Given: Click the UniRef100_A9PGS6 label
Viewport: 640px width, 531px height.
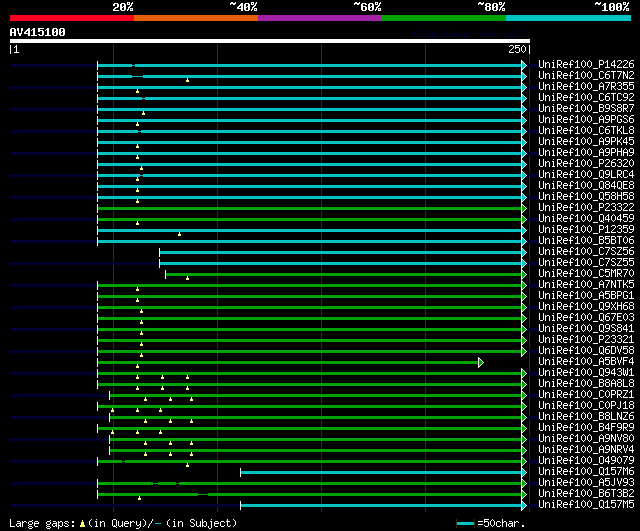Looking at the screenshot, I should click(x=586, y=120).
